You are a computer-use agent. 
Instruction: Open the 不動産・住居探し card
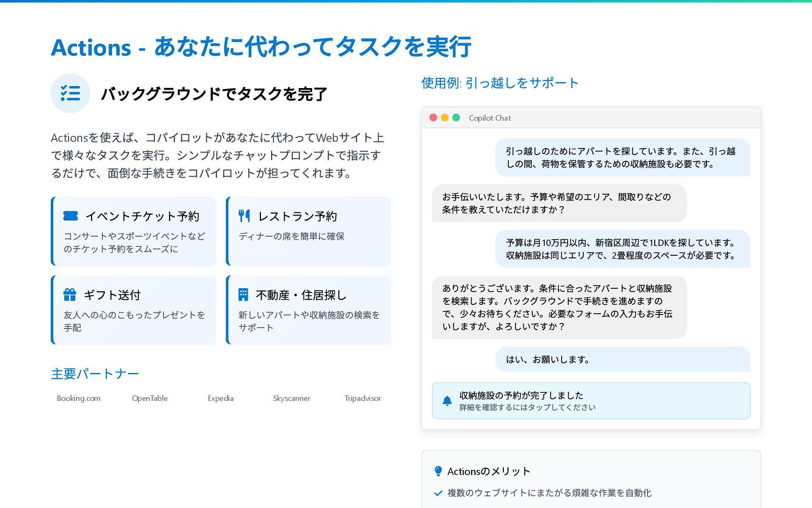coord(309,310)
